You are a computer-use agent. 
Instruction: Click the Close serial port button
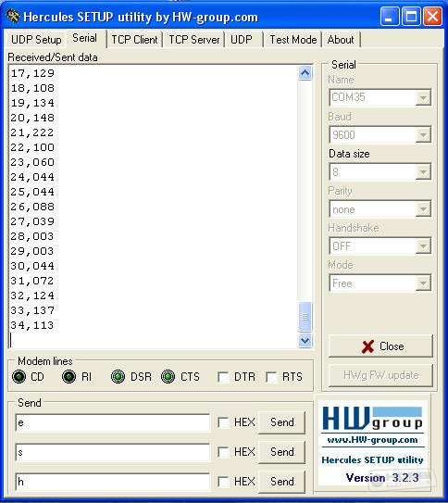coord(380,346)
